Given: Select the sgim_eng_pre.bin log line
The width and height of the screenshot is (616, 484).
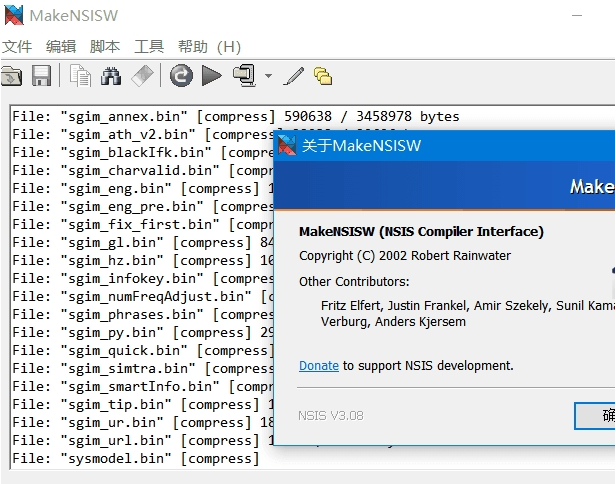Looking at the screenshot, I should (x=143, y=207).
